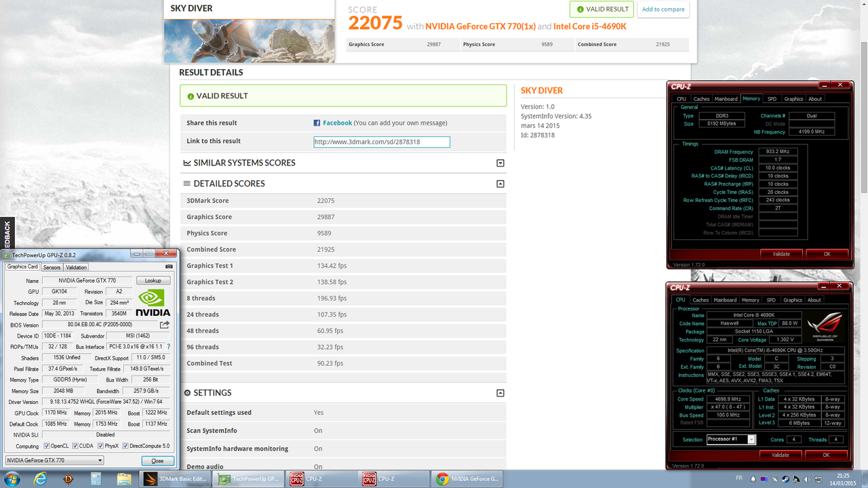The height and width of the screenshot is (488, 868).
Task: Click the FR language indicator in tray
Action: (740, 479)
